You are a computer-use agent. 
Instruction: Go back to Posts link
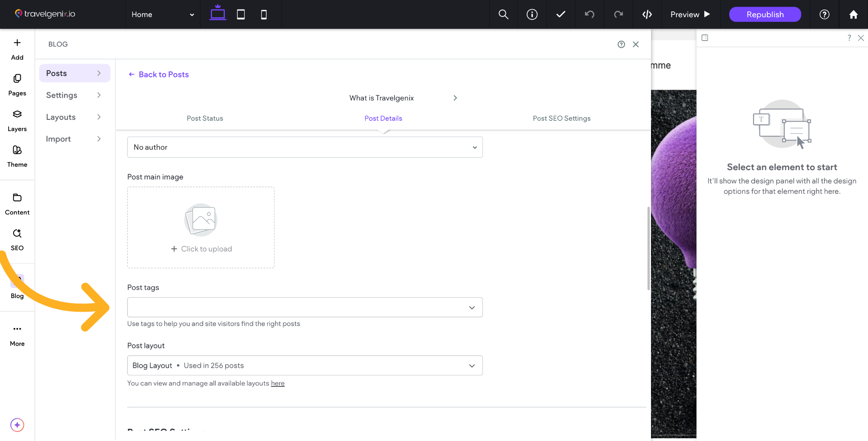(x=159, y=75)
